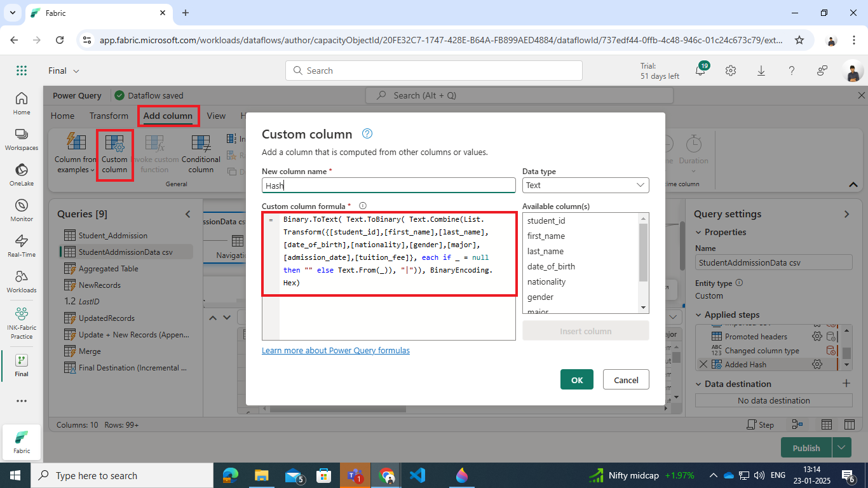
Task: Switch to the View ribbon tab
Action: click(x=216, y=116)
